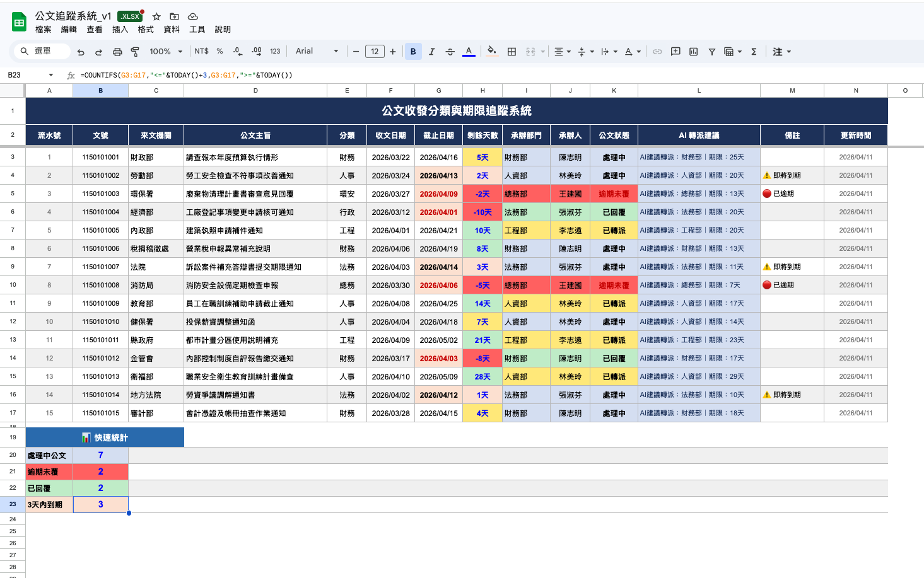Open the 123 more number formats menu
Image resolution: width=924 pixels, height=578 pixels.
275,52
